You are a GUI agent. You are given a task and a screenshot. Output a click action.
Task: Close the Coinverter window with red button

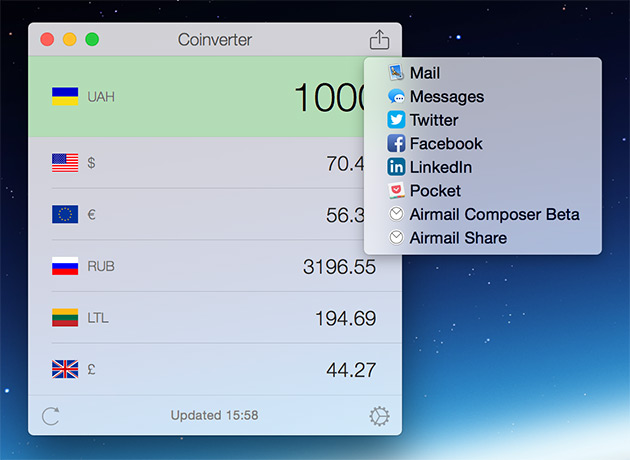tap(47, 39)
